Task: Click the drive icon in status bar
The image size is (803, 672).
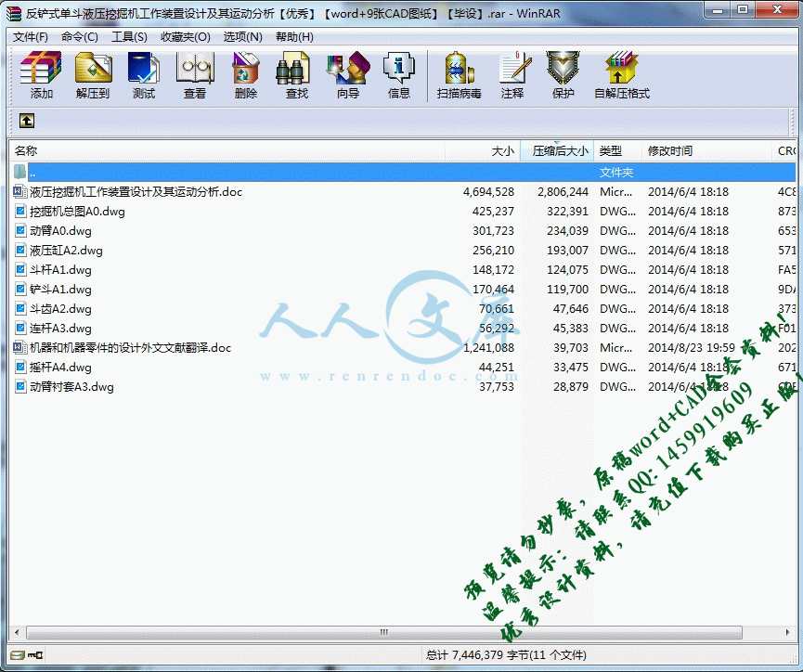Action: pyautogui.click(x=18, y=654)
